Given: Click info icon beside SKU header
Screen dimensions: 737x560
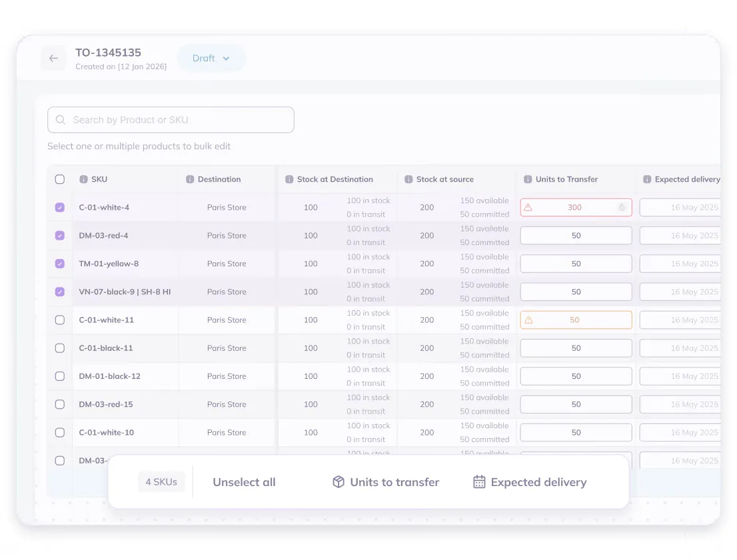Looking at the screenshot, I should click(84, 180).
